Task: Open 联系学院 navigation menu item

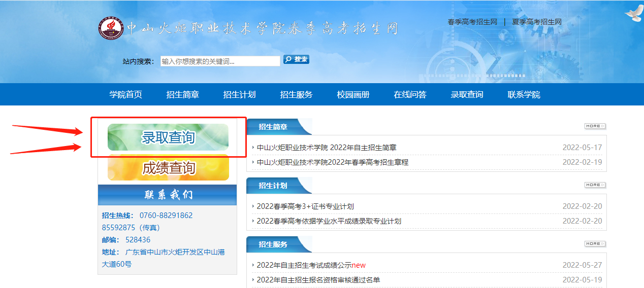Action: [x=524, y=95]
